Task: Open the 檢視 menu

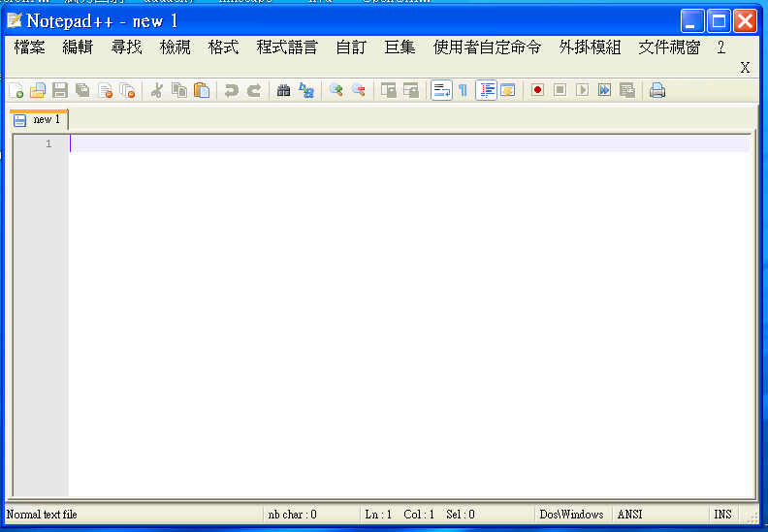Action: coord(175,47)
